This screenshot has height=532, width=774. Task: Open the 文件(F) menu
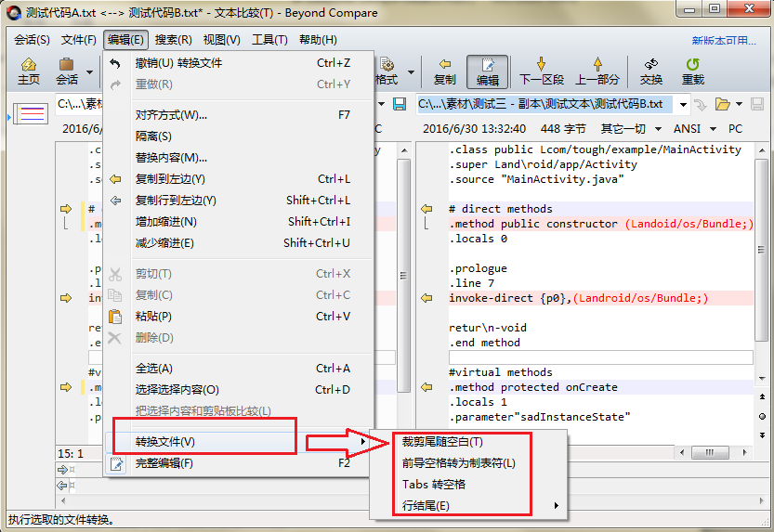[x=78, y=40]
